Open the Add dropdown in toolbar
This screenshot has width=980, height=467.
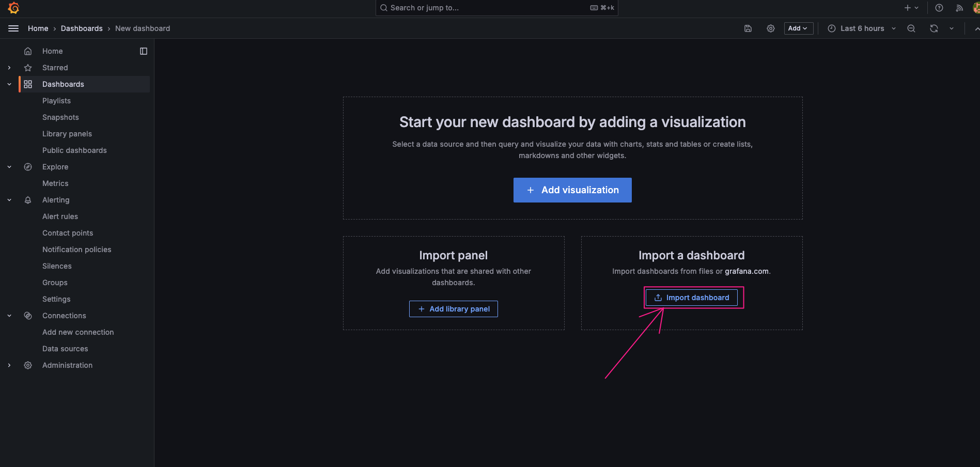pos(798,28)
